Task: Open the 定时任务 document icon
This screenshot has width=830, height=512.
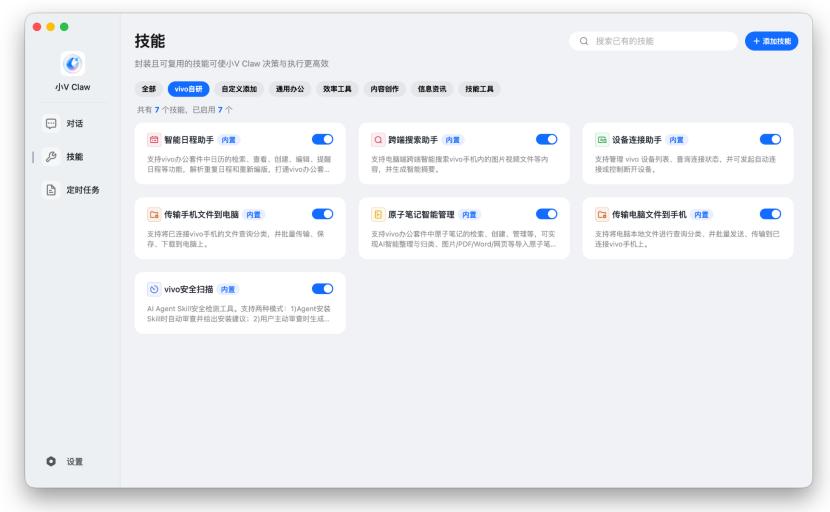Action: [51, 190]
